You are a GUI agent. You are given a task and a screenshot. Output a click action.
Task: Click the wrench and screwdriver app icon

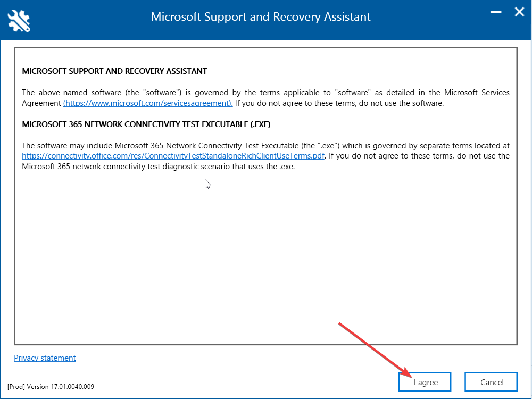point(19,21)
